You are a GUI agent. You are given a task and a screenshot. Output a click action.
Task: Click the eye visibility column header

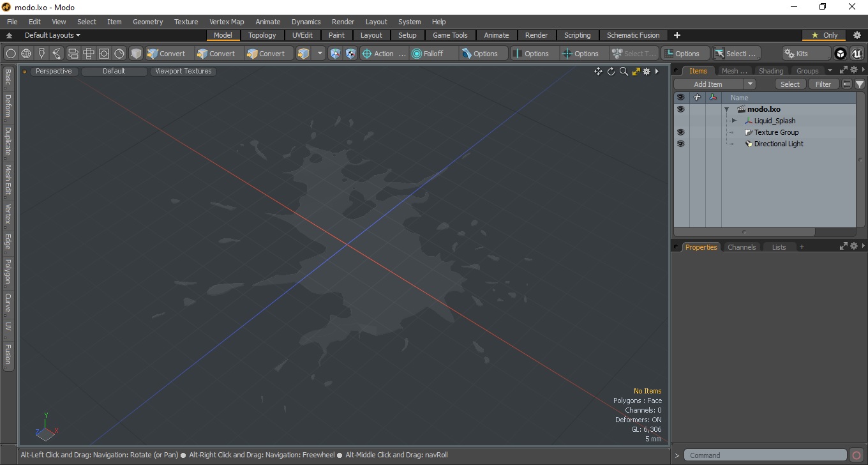680,98
